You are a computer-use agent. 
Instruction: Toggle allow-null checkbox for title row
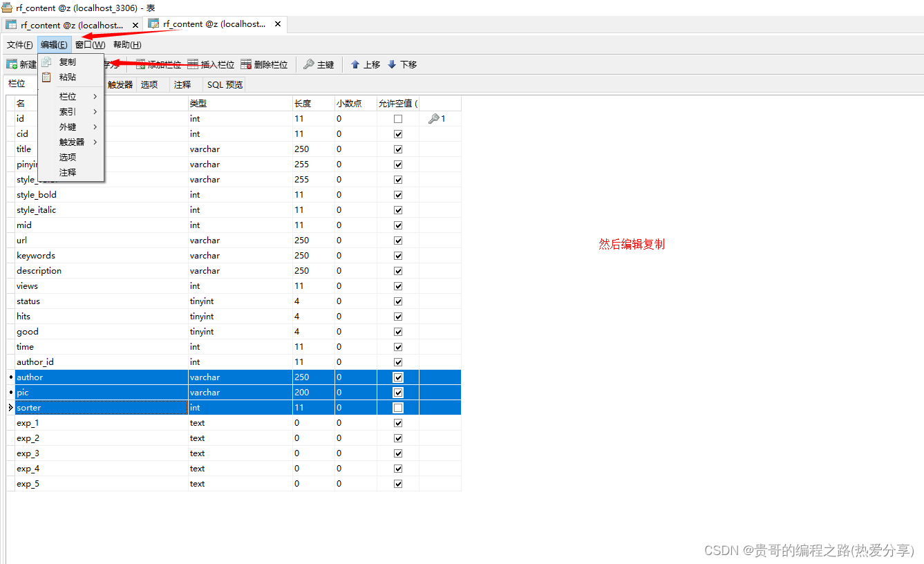[x=398, y=149]
